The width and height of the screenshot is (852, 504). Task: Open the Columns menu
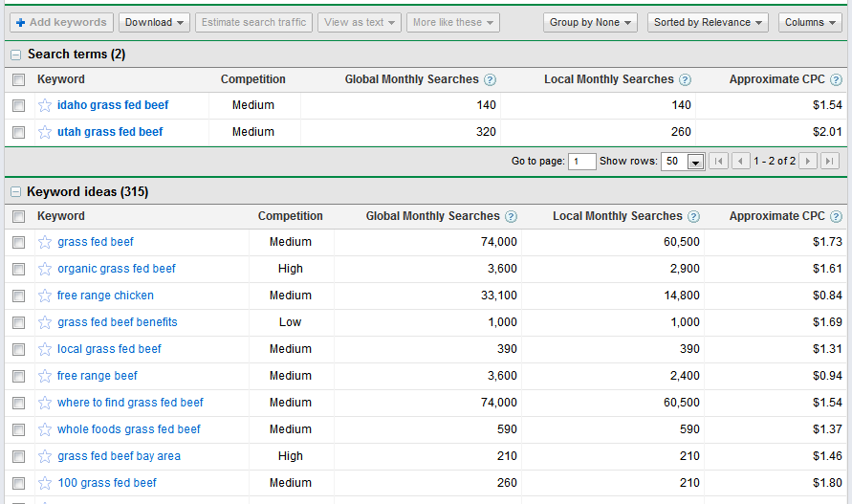point(809,22)
